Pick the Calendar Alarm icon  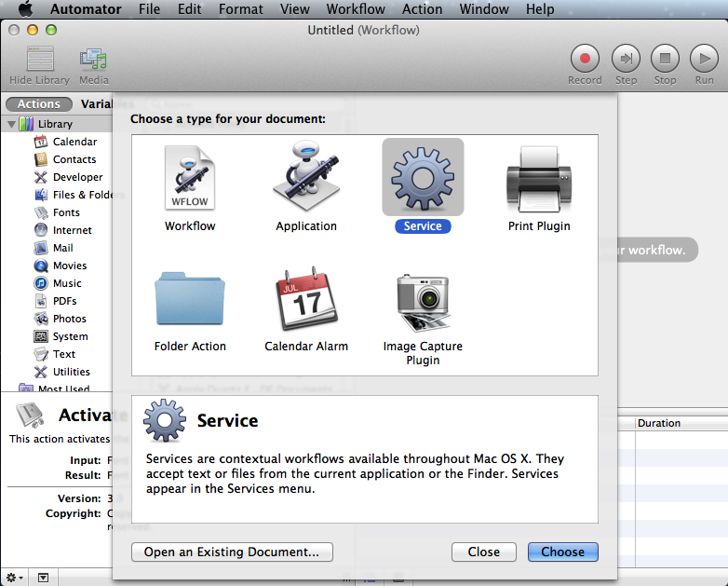(x=306, y=298)
